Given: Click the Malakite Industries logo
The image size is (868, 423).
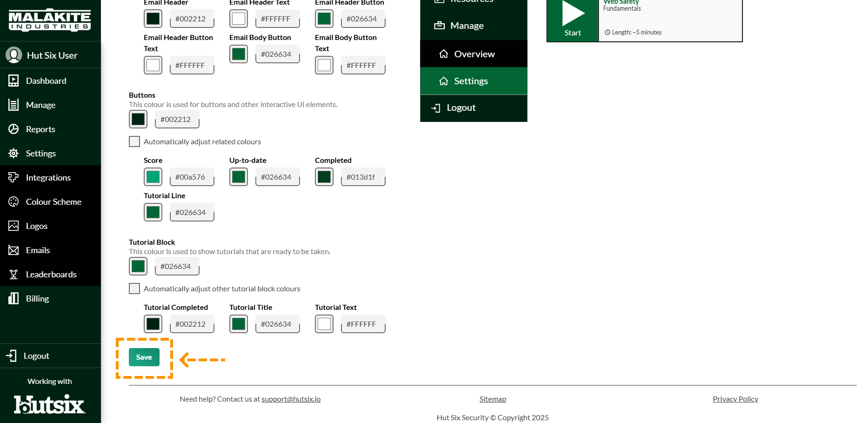Looking at the screenshot, I should coord(50,20).
